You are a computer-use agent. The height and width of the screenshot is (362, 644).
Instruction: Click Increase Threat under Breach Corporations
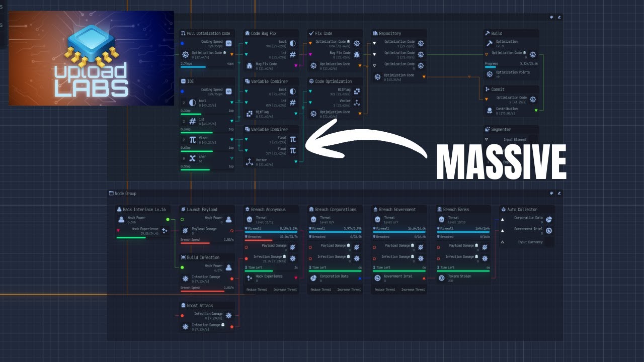pos(349,290)
